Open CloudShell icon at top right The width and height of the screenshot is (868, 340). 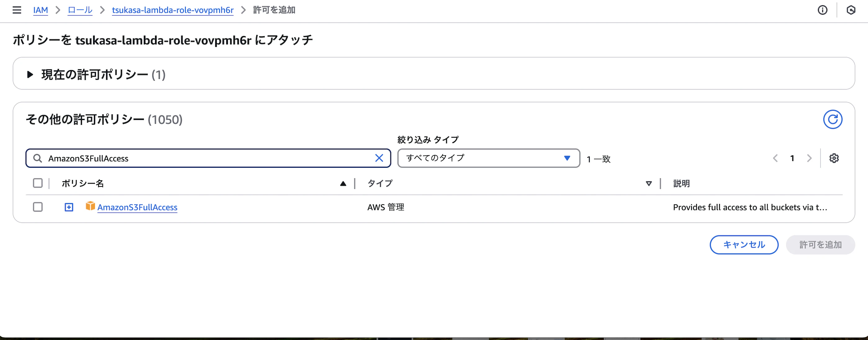pyautogui.click(x=851, y=10)
